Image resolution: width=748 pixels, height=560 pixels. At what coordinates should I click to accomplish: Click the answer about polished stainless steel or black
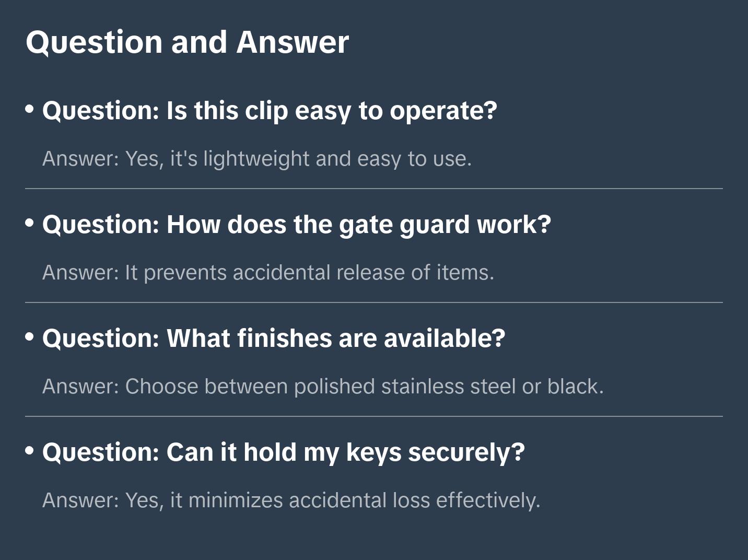[x=364, y=387]
